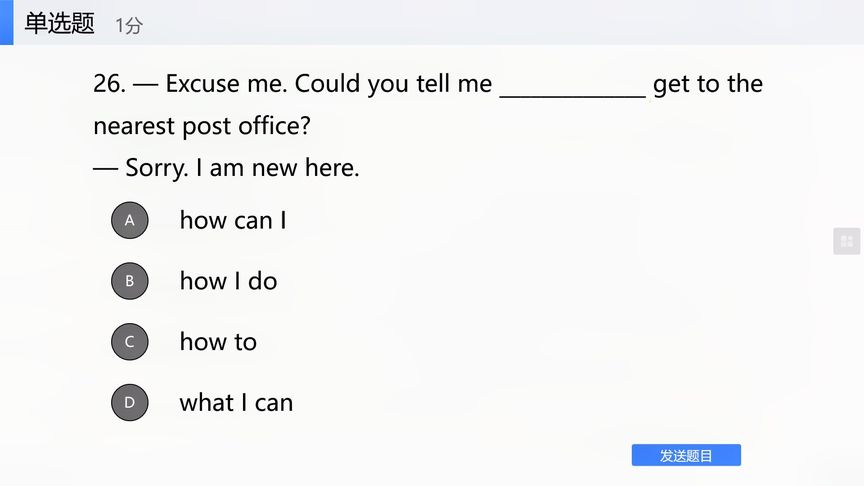Mark the circle option labeled D
Viewport: 864px width, 486px height.
(x=129, y=402)
